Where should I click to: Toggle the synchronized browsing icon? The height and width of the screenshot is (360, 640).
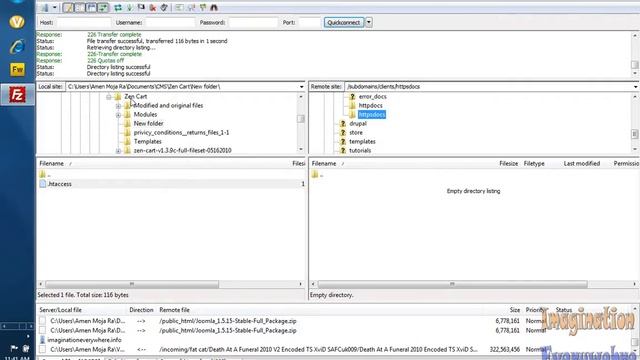[x=203, y=7]
